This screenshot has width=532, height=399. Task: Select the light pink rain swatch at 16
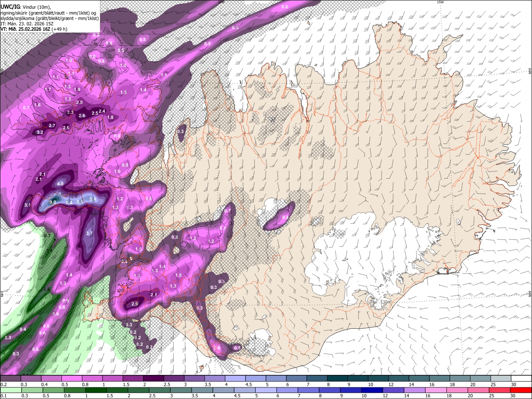pos(436,390)
